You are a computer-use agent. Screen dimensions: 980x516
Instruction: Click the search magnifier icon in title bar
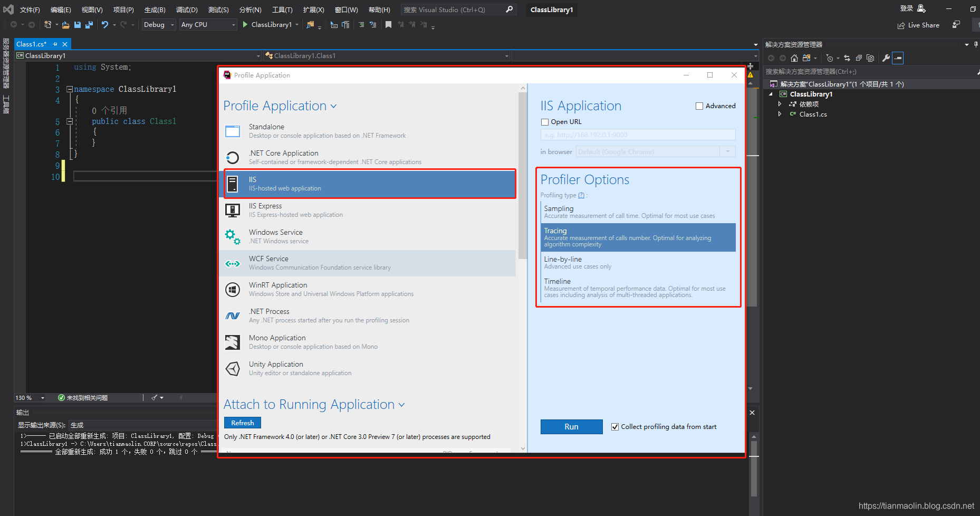(x=509, y=9)
